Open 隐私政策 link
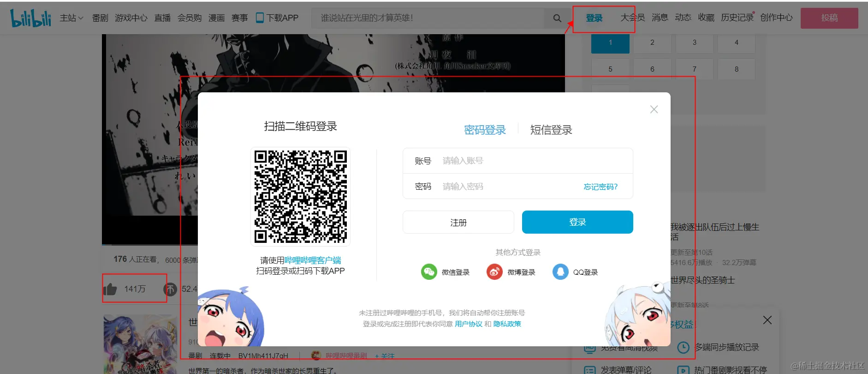 tap(507, 324)
